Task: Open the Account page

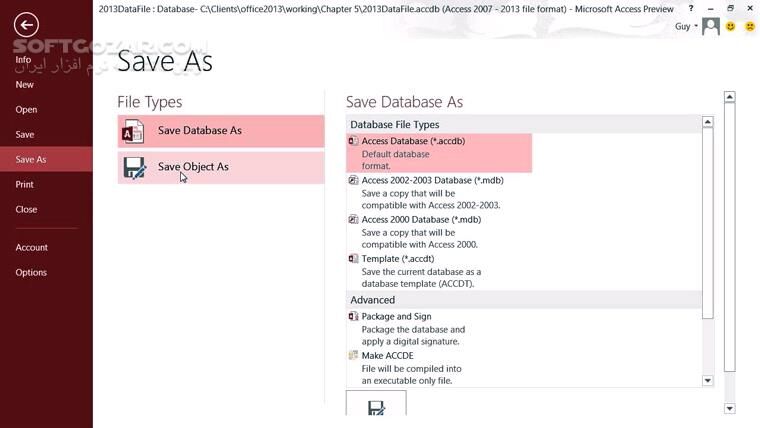Action: 31,248
